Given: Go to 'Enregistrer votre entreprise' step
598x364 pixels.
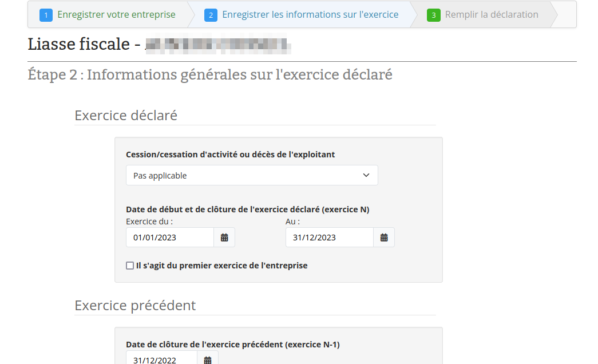Looking at the screenshot, I should pyautogui.click(x=116, y=15).
